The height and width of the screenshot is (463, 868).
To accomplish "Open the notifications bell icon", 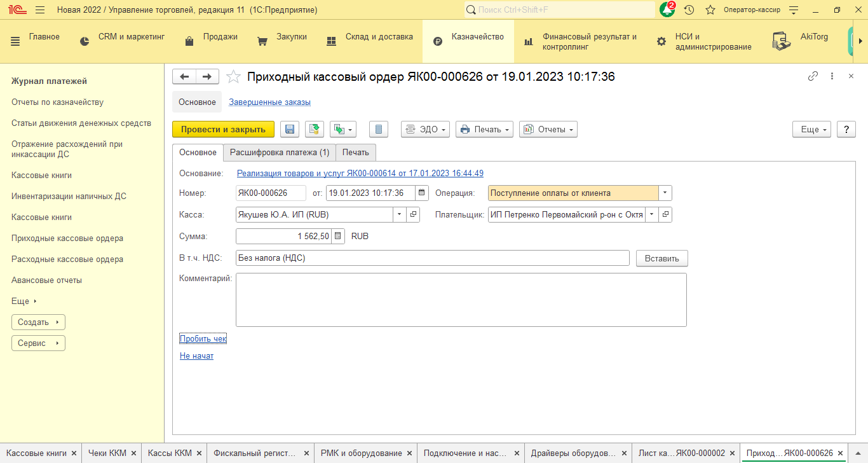I will click(x=667, y=10).
